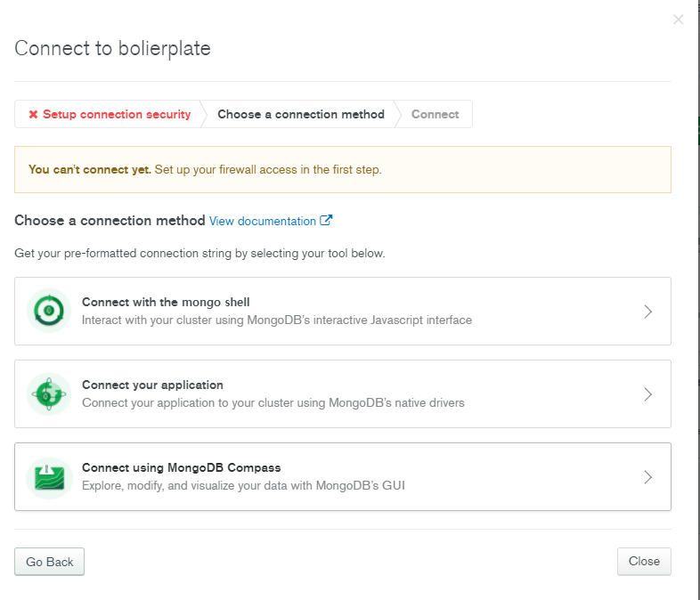Image resolution: width=700 pixels, height=600 pixels.
Task: Click the Close button at the bottom
Action: pos(644,562)
